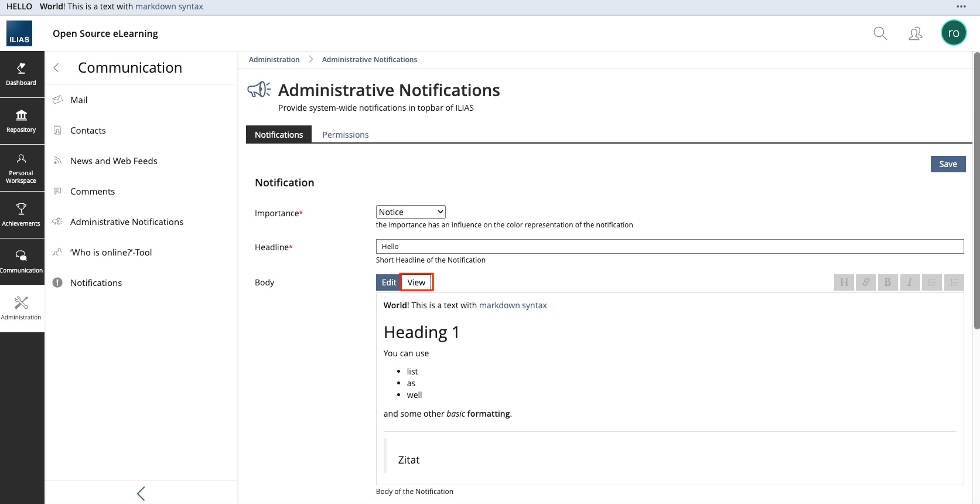Click the bulleted list button

pos(932,282)
